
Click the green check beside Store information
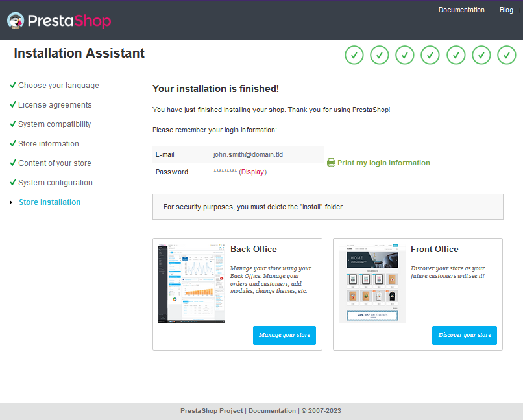12,143
